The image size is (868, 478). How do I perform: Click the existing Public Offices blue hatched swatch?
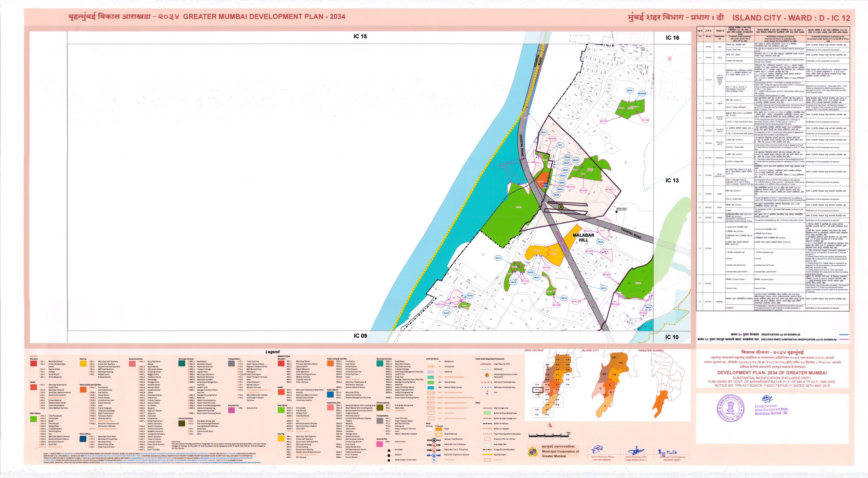pyautogui.click(x=83, y=439)
